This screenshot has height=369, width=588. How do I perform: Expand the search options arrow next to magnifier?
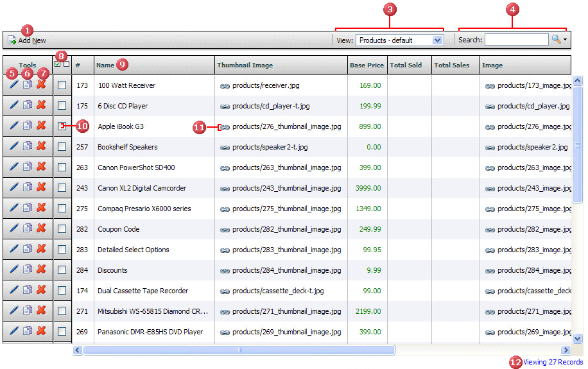(565, 40)
